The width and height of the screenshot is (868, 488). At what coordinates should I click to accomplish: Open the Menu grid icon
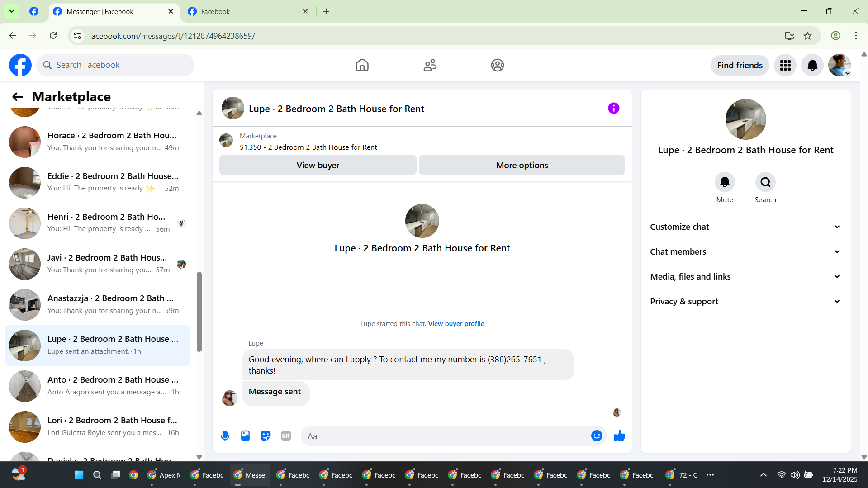[785, 65]
